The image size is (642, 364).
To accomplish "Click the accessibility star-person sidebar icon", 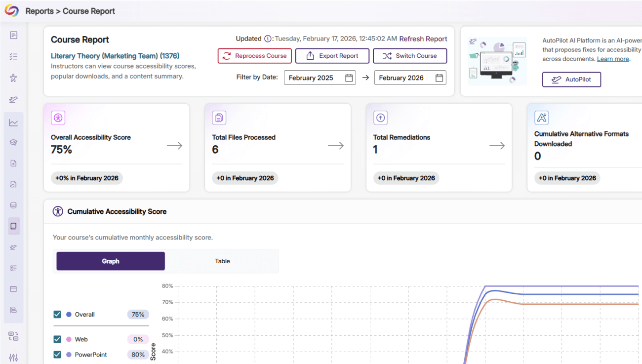I will coord(13,78).
